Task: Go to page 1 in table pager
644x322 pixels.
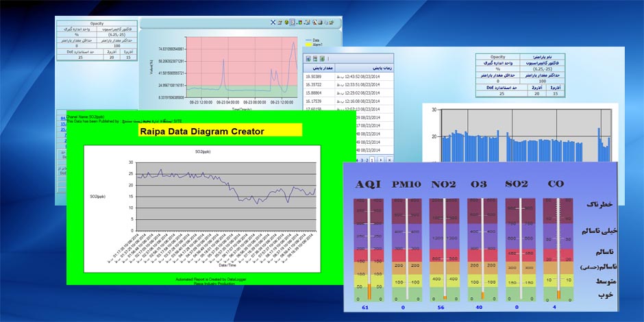Action: pos(372,160)
